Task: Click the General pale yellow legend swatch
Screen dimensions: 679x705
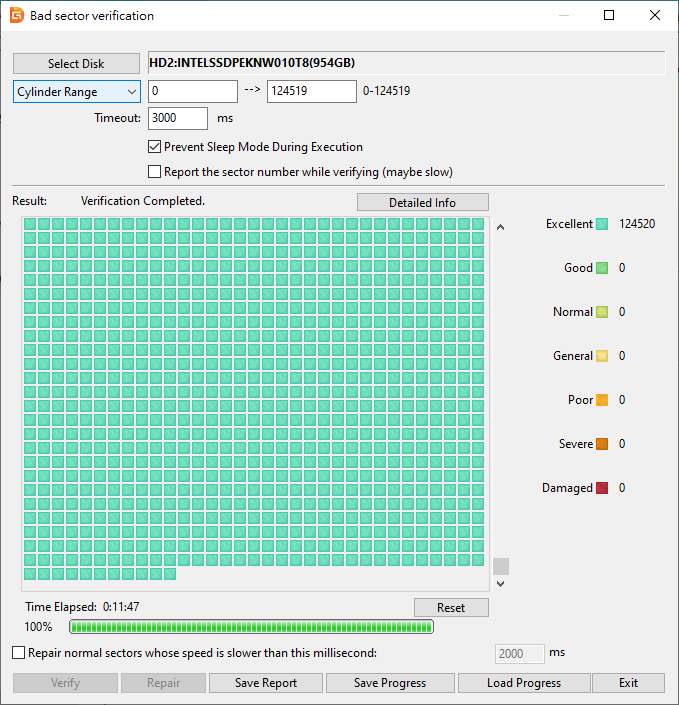Action: point(602,356)
